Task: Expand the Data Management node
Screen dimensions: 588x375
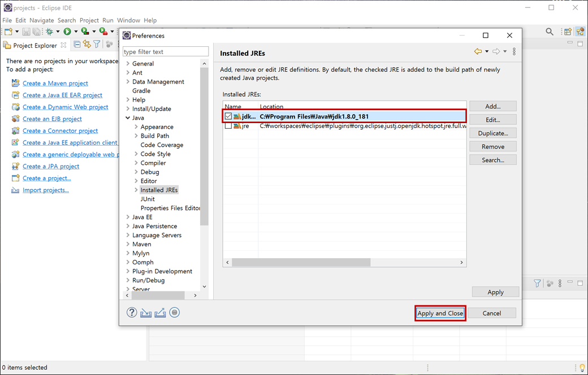Action: (128, 81)
